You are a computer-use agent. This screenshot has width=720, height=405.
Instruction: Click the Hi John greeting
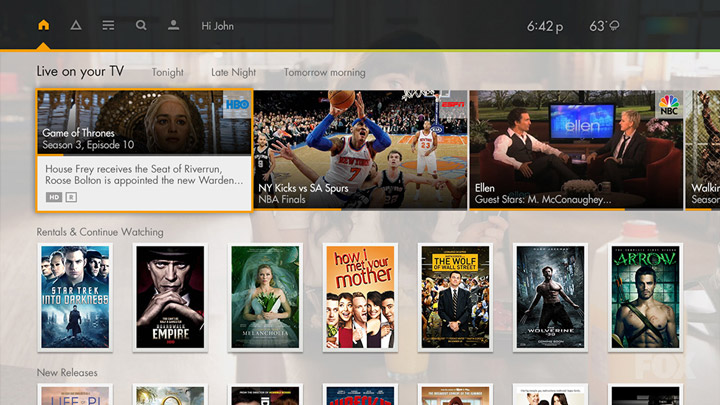tap(217, 26)
